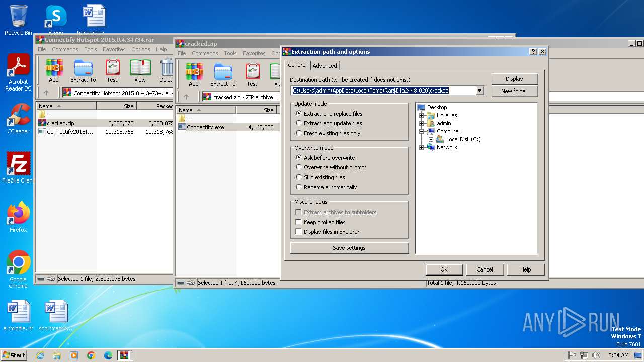Open Internet Explorer from taskbar
This screenshot has width=644, height=362.
point(40,355)
